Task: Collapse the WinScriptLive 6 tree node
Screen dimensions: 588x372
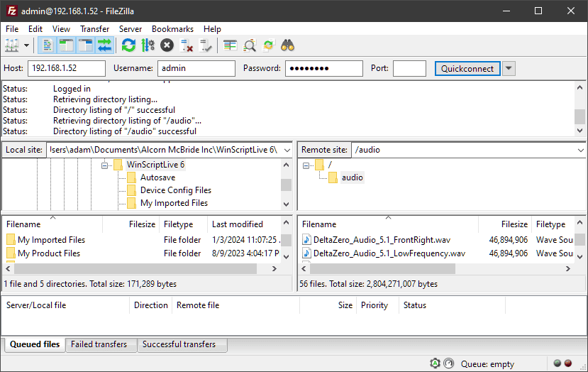Action: pos(104,165)
